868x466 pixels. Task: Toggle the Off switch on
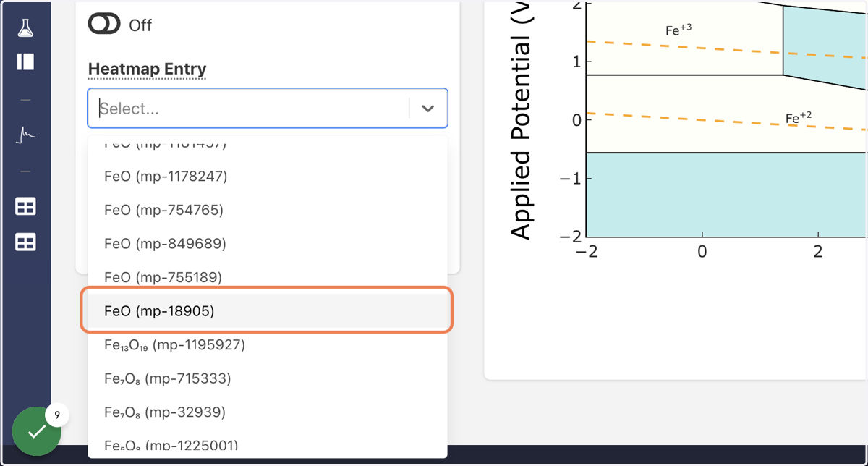pos(104,25)
